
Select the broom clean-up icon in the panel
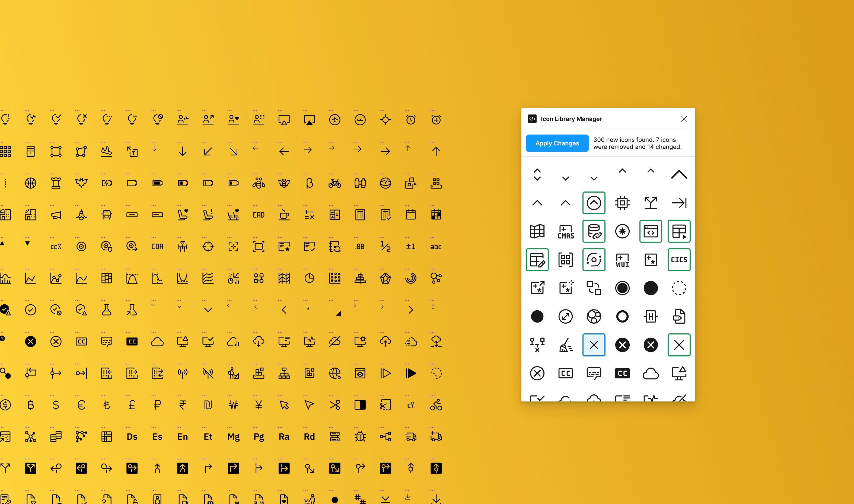pyautogui.click(x=565, y=345)
